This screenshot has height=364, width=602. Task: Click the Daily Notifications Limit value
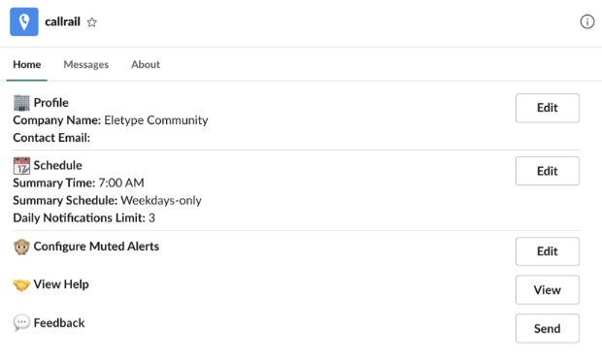[x=151, y=218]
